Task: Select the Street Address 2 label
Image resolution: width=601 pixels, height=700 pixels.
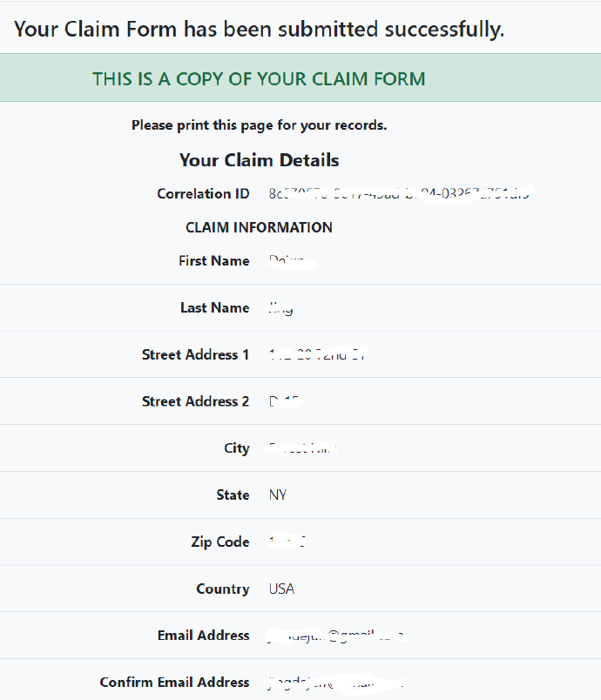Action: coord(196,401)
